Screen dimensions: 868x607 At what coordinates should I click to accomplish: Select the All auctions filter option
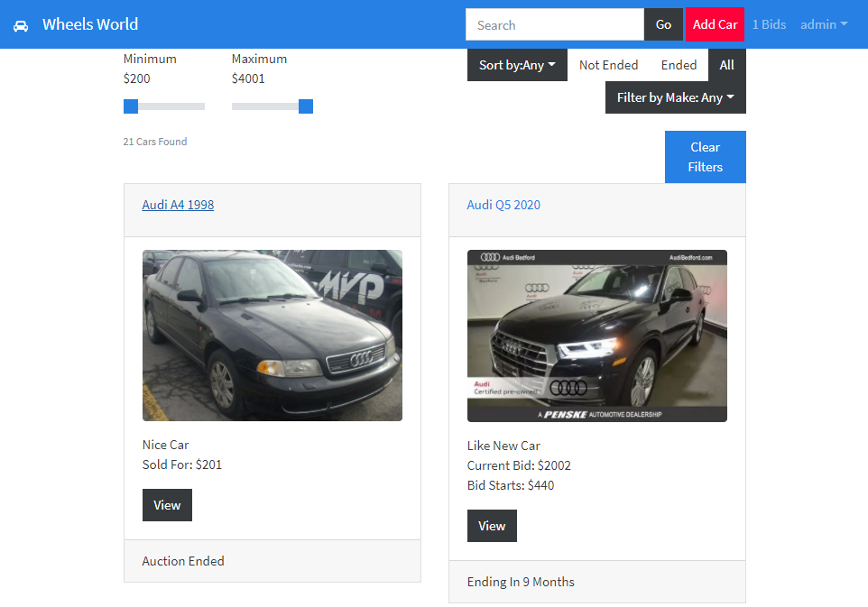coord(726,65)
